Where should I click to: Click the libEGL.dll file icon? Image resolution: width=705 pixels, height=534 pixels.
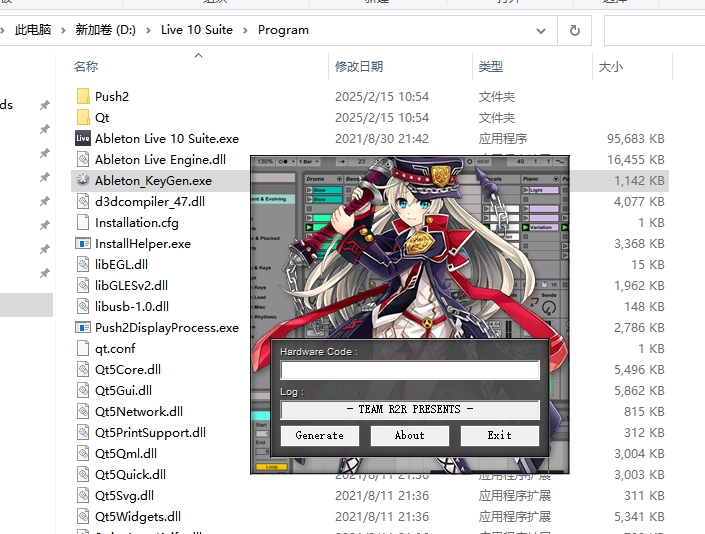[83, 264]
